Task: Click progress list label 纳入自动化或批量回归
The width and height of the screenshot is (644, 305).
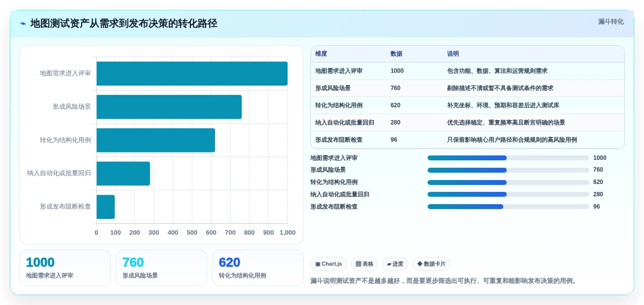Action: [x=340, y=194]
